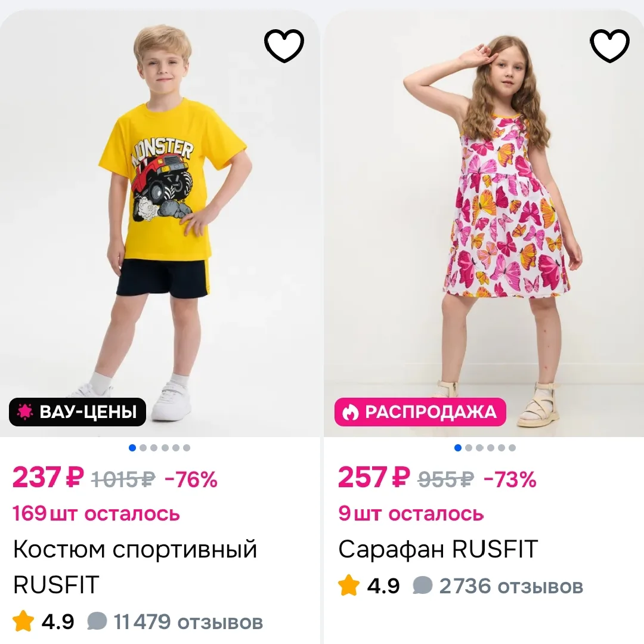The image size is (644, 644).
Task: Open girl in butterfly dress photo
Action: (484, 224)
